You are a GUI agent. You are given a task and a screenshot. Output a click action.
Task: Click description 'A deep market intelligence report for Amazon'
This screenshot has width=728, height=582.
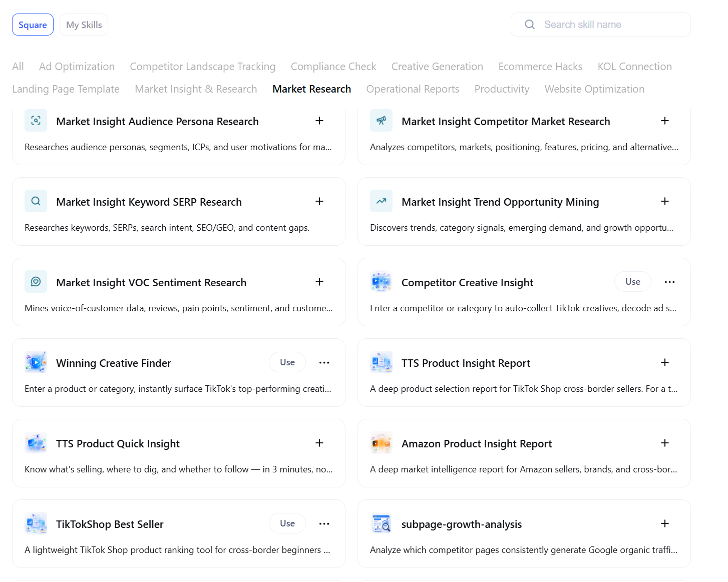(524, 469)
